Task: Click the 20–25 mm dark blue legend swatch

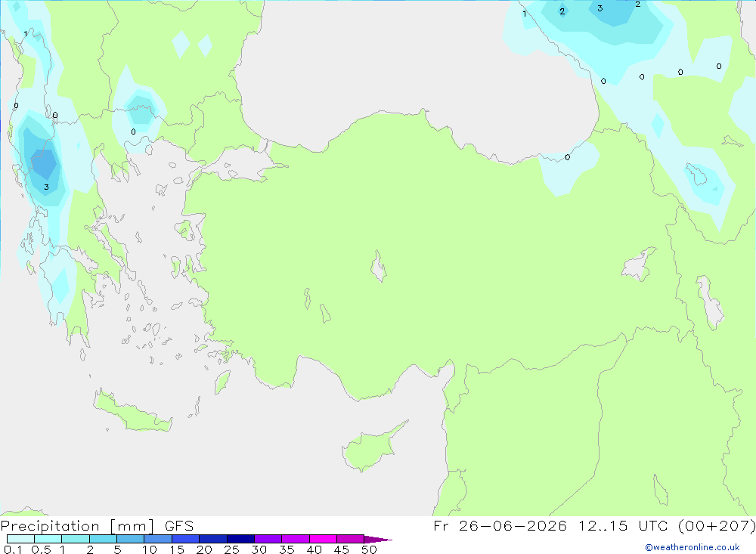Action: (x=212, y=539)
